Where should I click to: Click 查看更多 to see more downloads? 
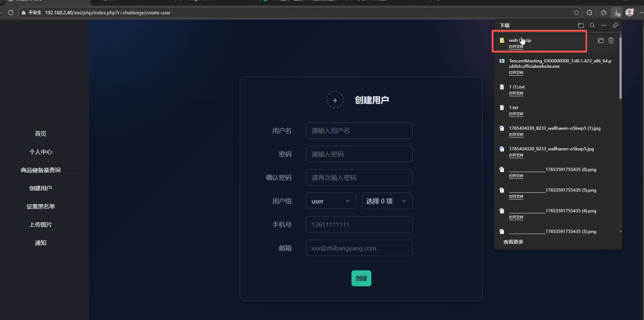513,242
